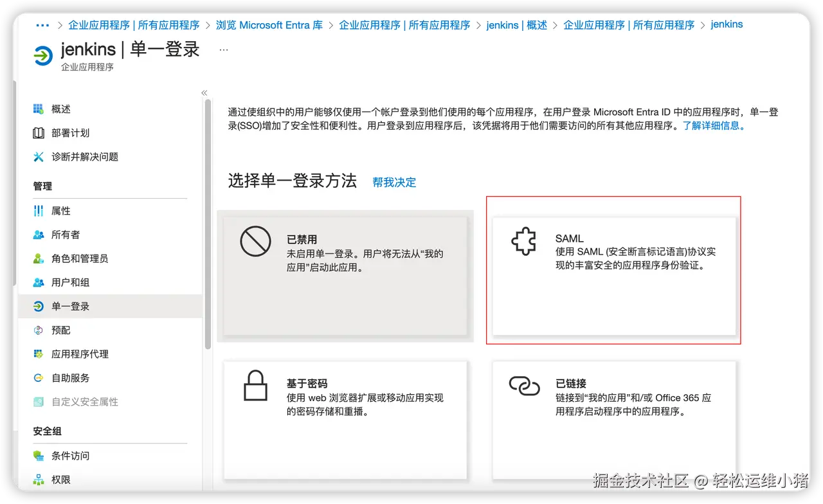
Task: Select 单一登录 in the sidebar
Action: click(110, 307)
